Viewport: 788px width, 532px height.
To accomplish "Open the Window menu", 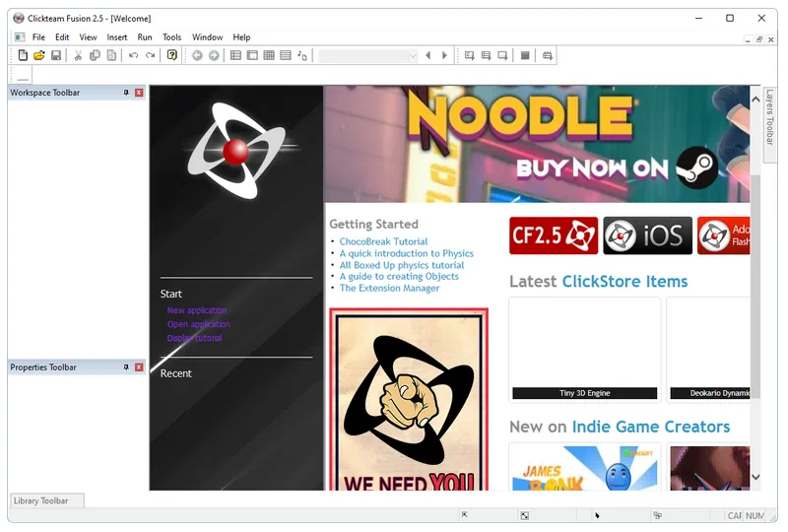I will (208, 37).
